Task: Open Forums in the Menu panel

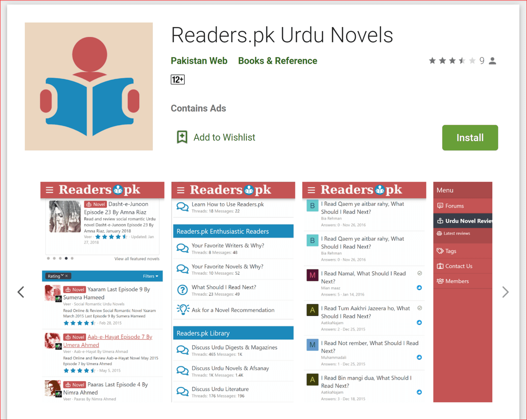Action: (x=462, y=206)
